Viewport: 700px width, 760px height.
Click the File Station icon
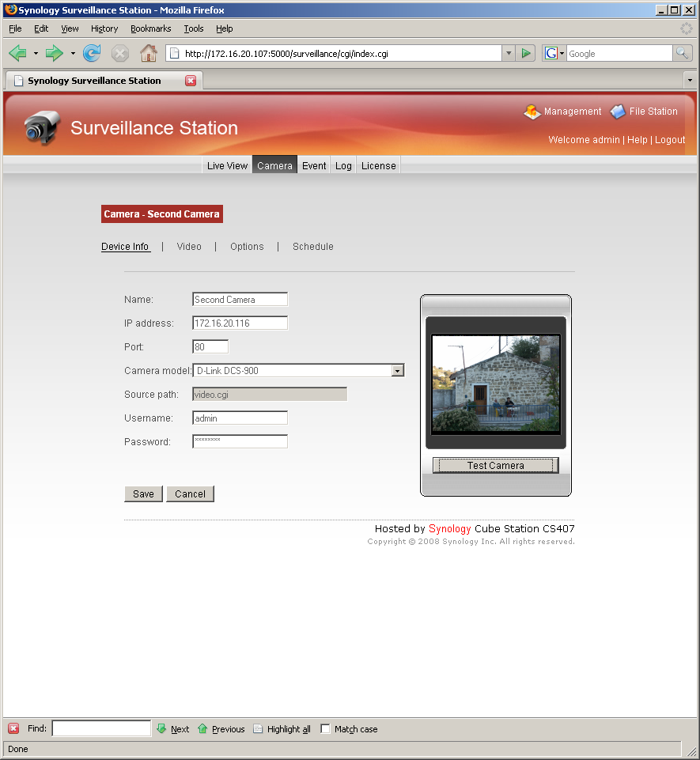tap(618, 112)
